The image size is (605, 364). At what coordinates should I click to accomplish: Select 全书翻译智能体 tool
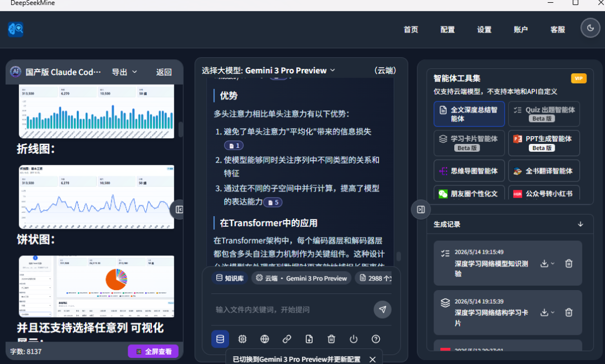point(543,171)
